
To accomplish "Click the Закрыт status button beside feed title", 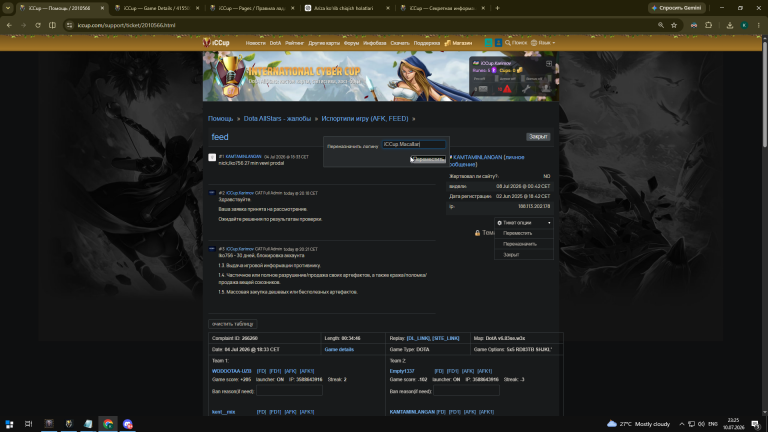I will (538, 137).
